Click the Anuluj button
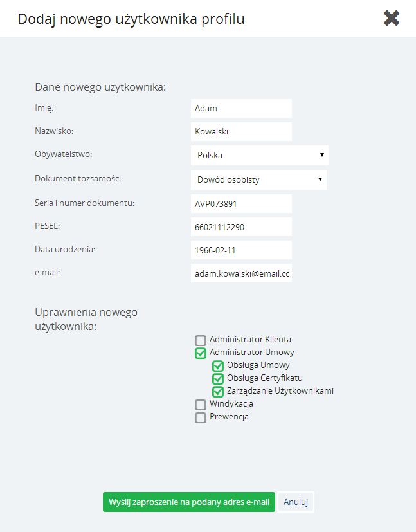This screenshot has width=416, height=532. tap(296, 502)
